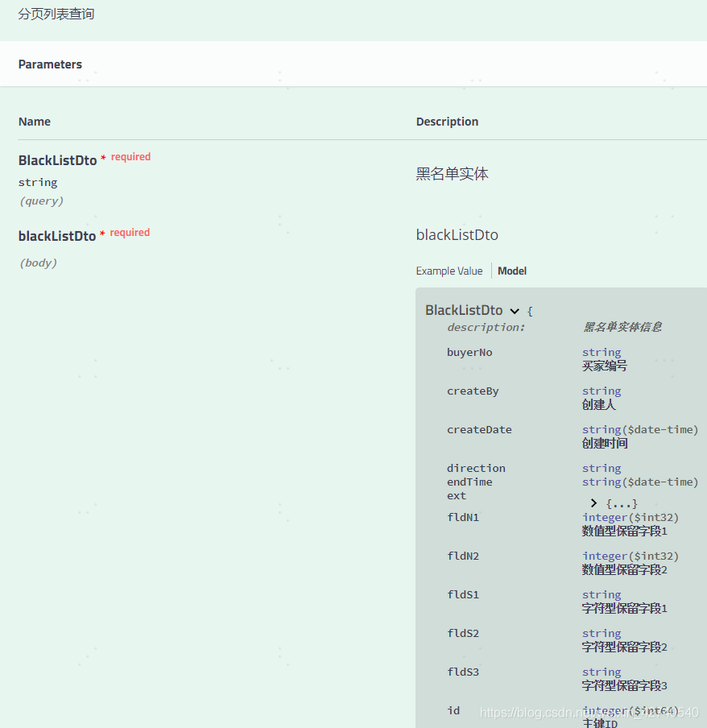The width and height of the screenshot is (707, 728).
Task: Click the required marker beside BlackListDto
Action: click(x=130, y=156)
